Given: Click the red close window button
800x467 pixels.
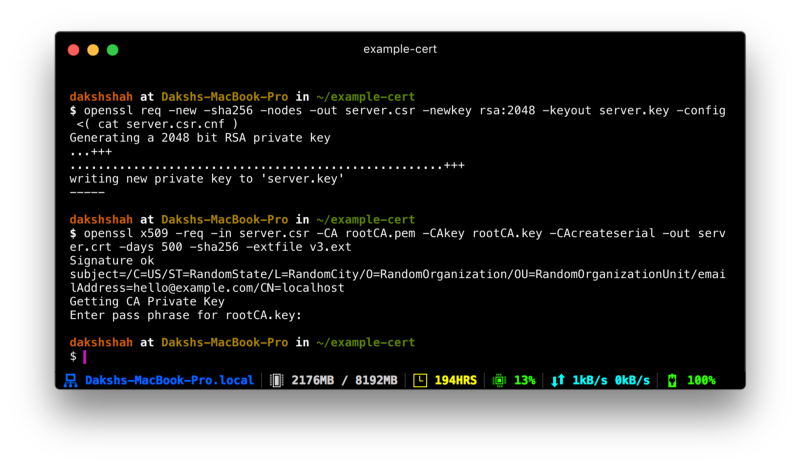Looking at the screenshot, I should [73, 50].
